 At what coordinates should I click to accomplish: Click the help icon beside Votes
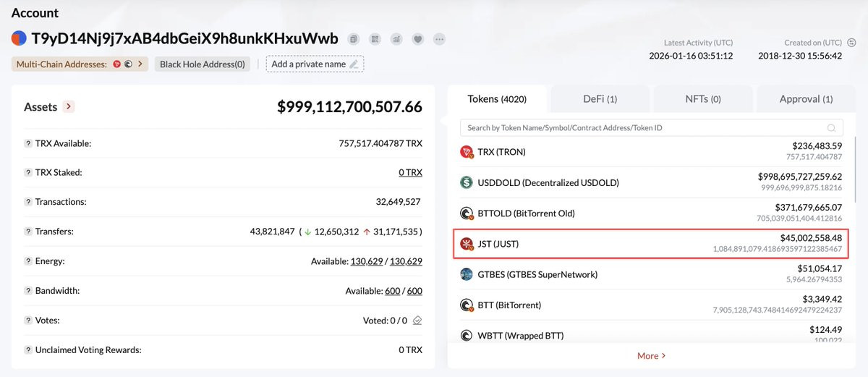pyautogui.click(x=27, y=320)
